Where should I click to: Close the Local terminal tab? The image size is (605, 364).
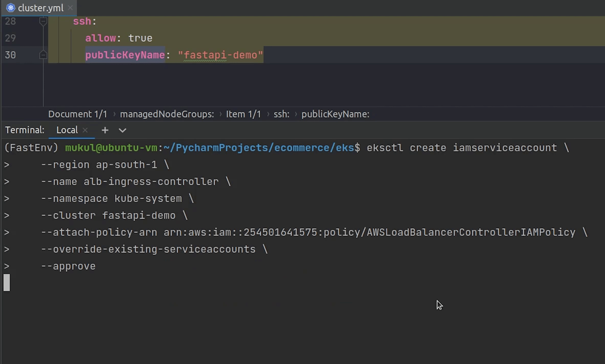point(85,130)
